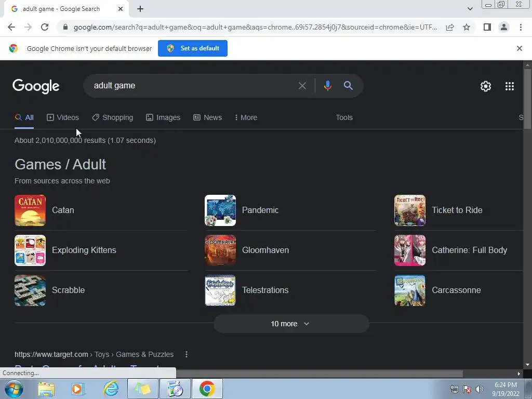Open Windows Explorer from taskbar
532x399 pixels.
click(x=46, y=389)
